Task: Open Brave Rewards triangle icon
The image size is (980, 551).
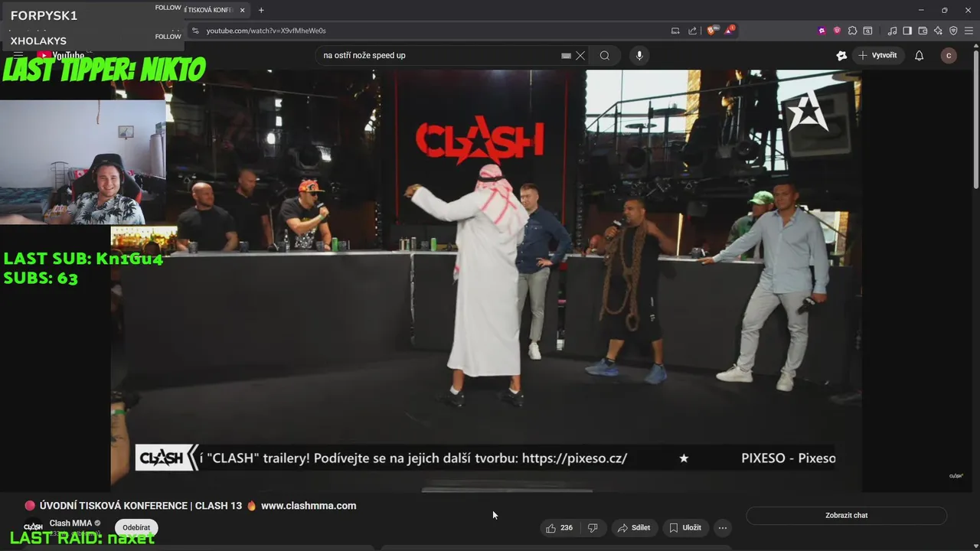Action: [730, 31]
